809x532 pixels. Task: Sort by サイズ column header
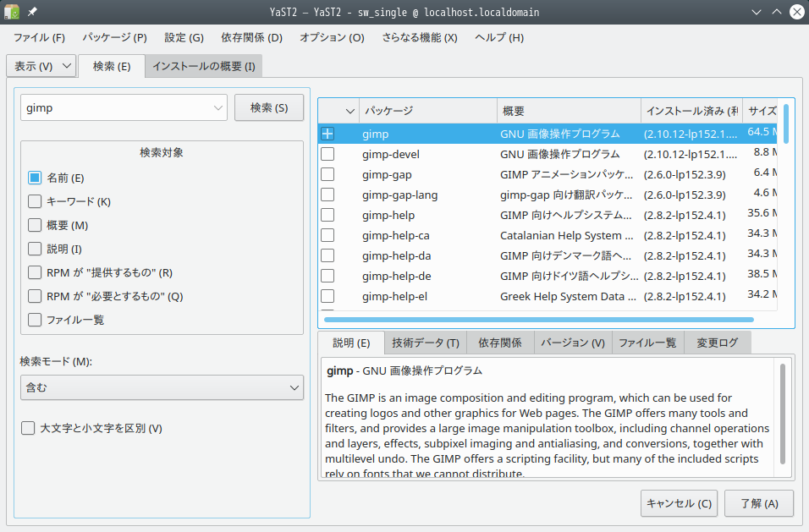760,111
